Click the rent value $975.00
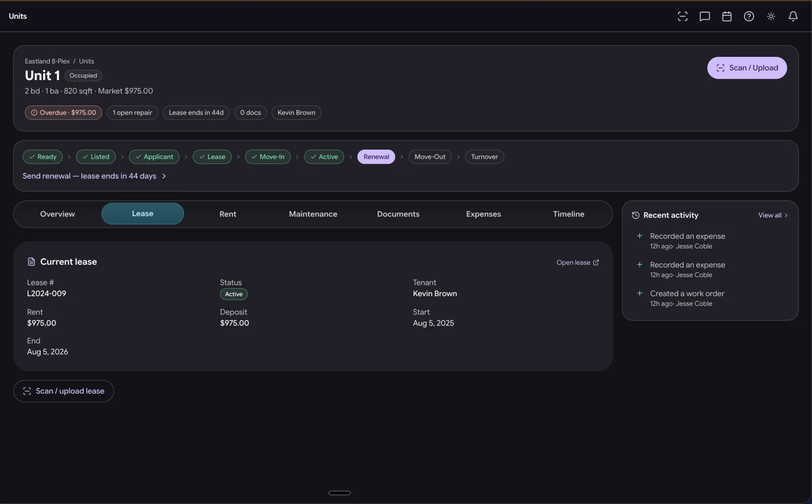The width and height of the screenshot is (812, 504). pyautogui.click(x=42, y=323)
